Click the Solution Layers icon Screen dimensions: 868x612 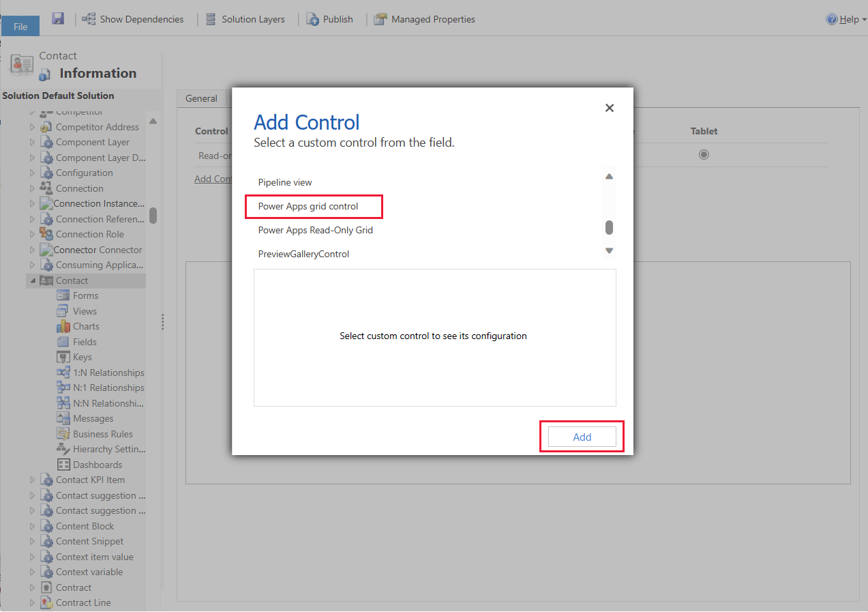[x=211, y=19]
